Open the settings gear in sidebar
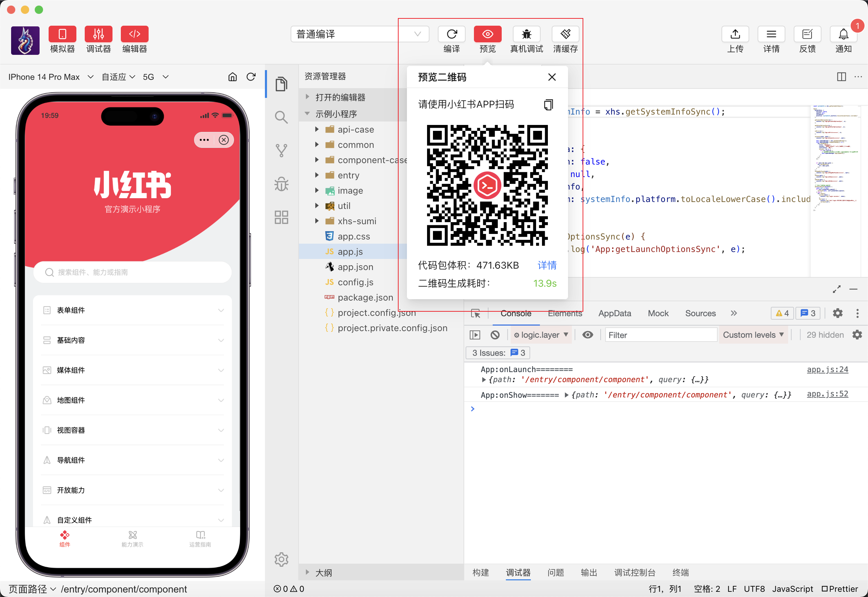 click(x=281, y=560)
